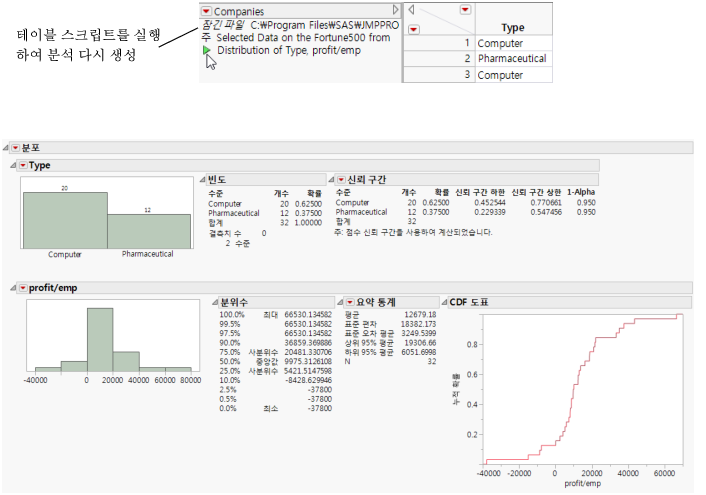Run the Distribution table script (green triangle)
This screenshot has width=706, height=495.
[x=207, y=50]
